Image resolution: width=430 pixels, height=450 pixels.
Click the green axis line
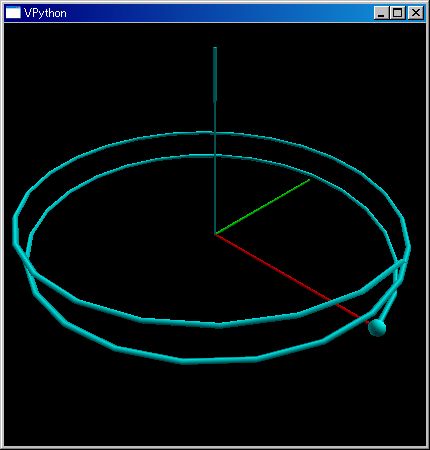coord(262,207)
